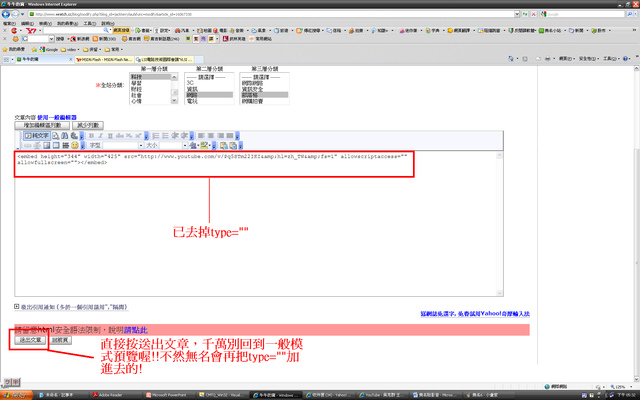The height and width of the screenshot is (400, 640).
Task: Select '學習' in first level category list
Action: click(x=150, y=83)
